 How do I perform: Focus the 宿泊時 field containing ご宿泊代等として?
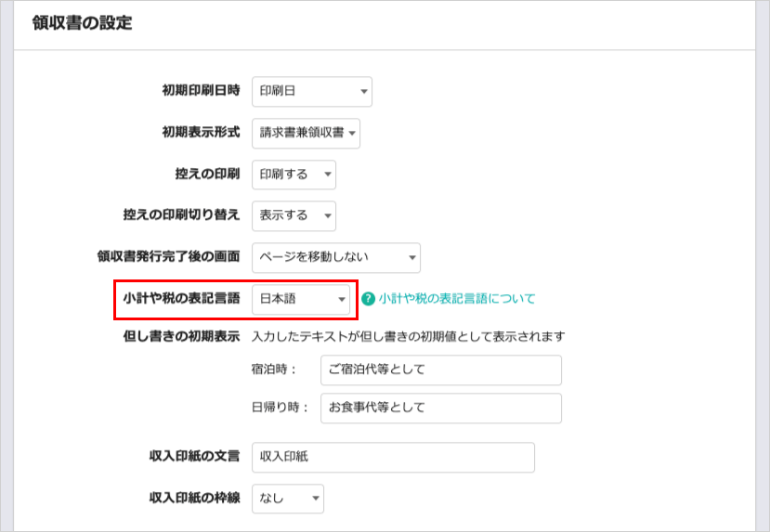[440, 370]
